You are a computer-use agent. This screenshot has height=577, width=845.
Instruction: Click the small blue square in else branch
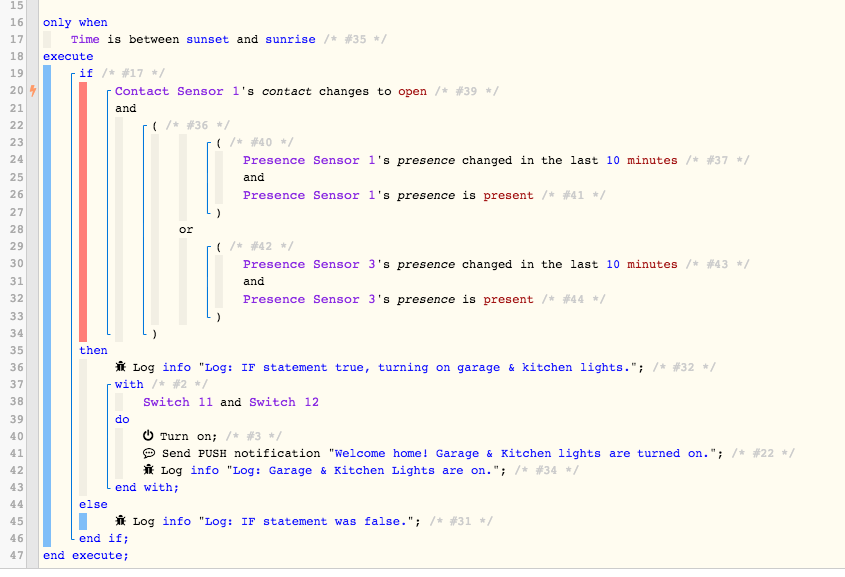(83, 521)
